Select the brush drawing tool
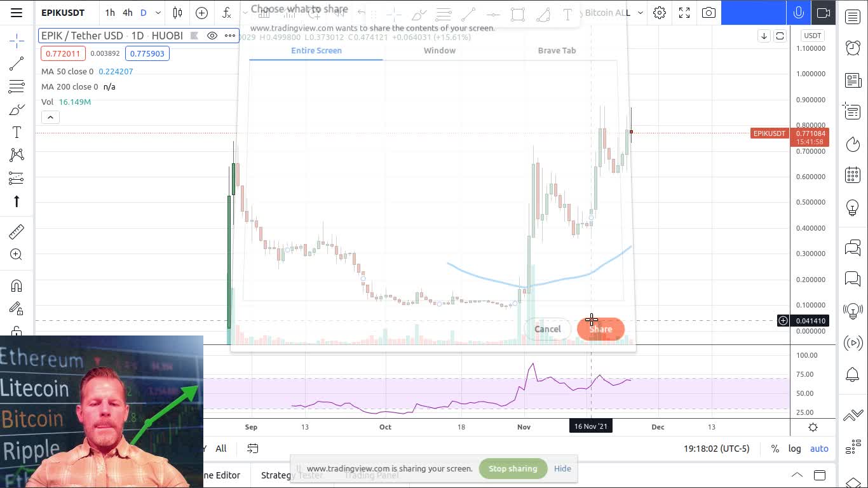The width and height of the screenshot is (868, 488). [x=17, y=109]
